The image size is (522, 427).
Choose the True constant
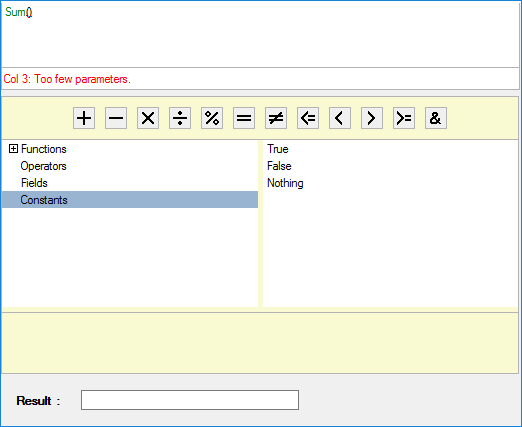(278, 149)
